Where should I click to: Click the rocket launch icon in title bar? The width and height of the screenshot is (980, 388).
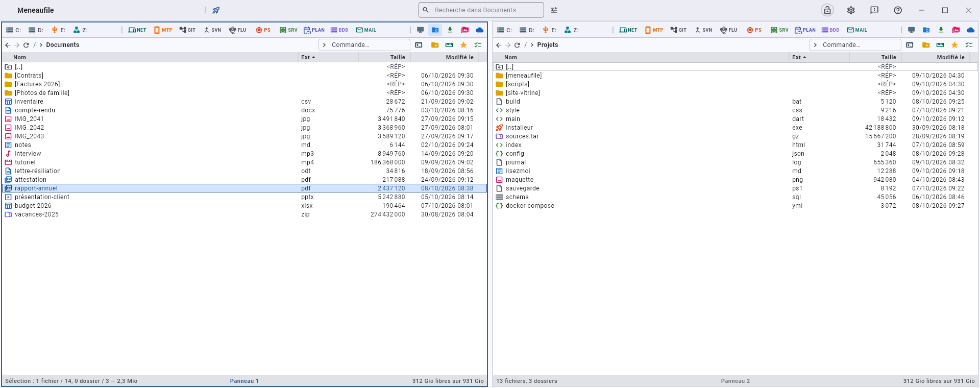pyautogui.click(x=216, y=10)
